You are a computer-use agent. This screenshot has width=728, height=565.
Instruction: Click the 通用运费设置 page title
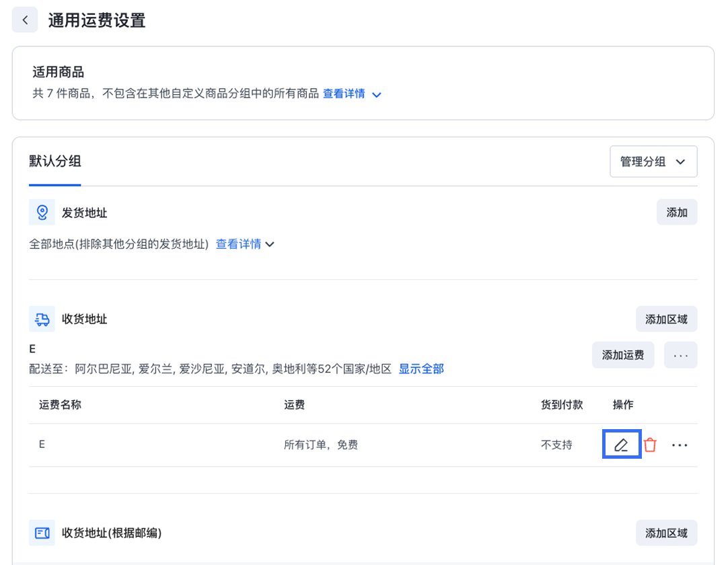[97, 20]
